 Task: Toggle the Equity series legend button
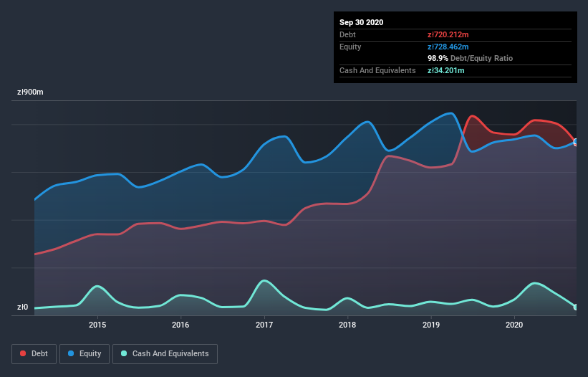point(85,354)
